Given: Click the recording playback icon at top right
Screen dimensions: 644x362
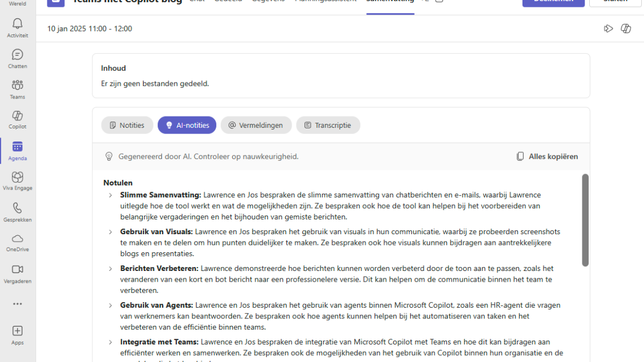Looking at the screenshot, I should pyautogui.click(x=608, y=29).
